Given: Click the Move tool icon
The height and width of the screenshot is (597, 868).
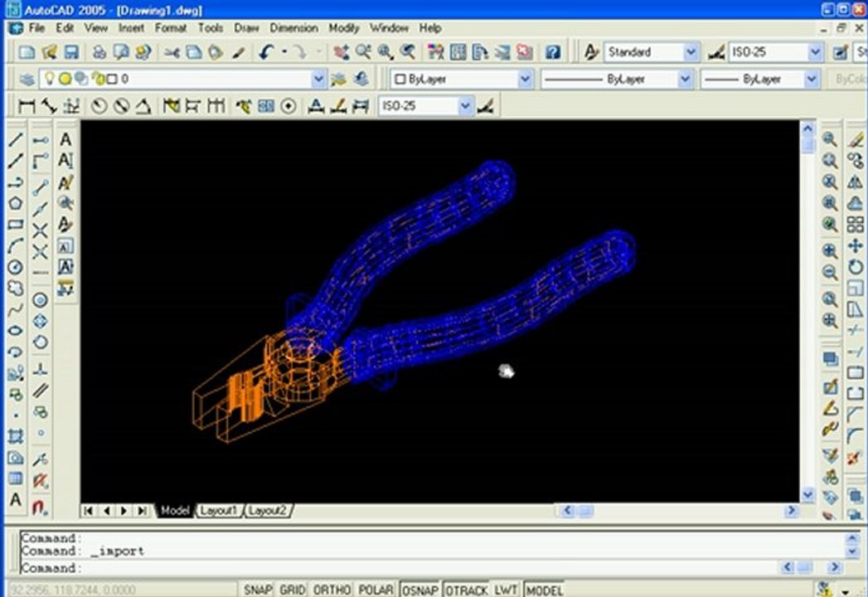Looking at the screenshot, I should click(856, 245).
